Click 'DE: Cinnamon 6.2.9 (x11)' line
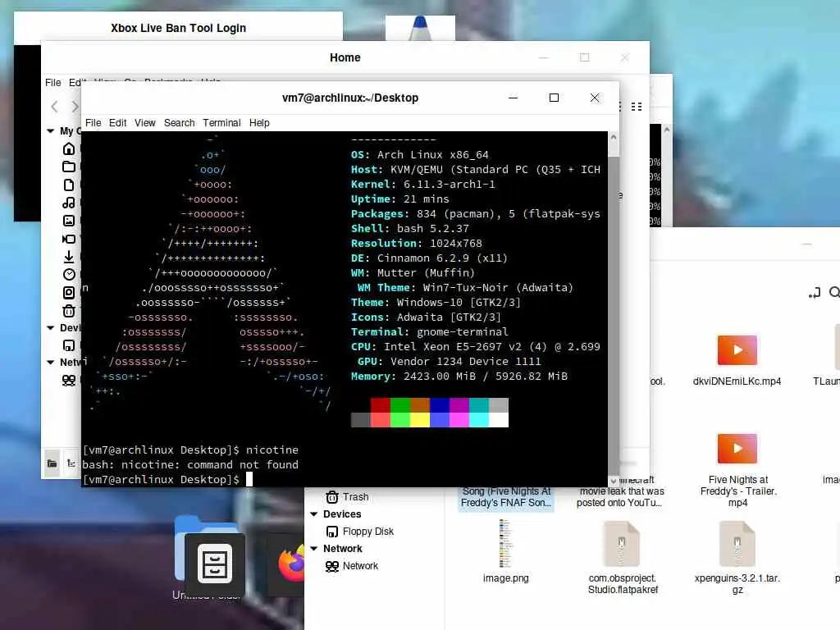This screenshot has height=630, width=840. click(x=429, y=258)
